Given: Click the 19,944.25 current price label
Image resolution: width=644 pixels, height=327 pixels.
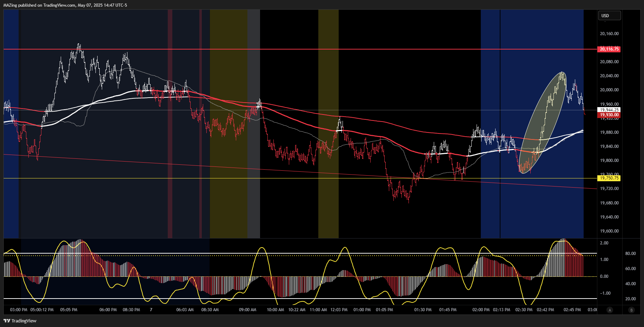Looking at the screenshot, I should pyautogui.click(x=609, y=110).
